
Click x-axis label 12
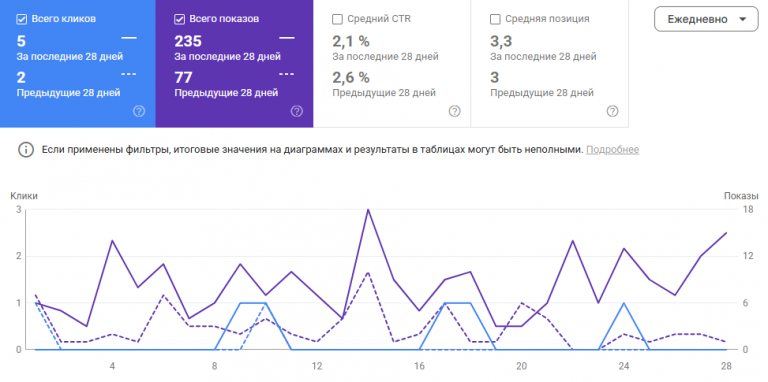[317, 366]
